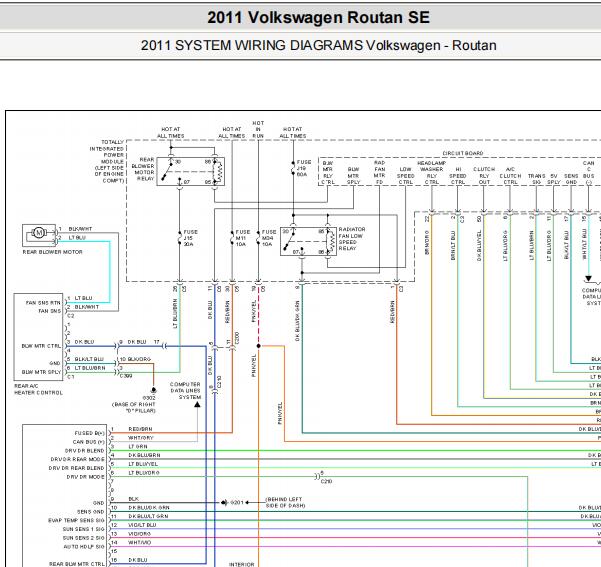Click the 'DRV DR REAR BLEND' pin label

click(x=76, y=468)
